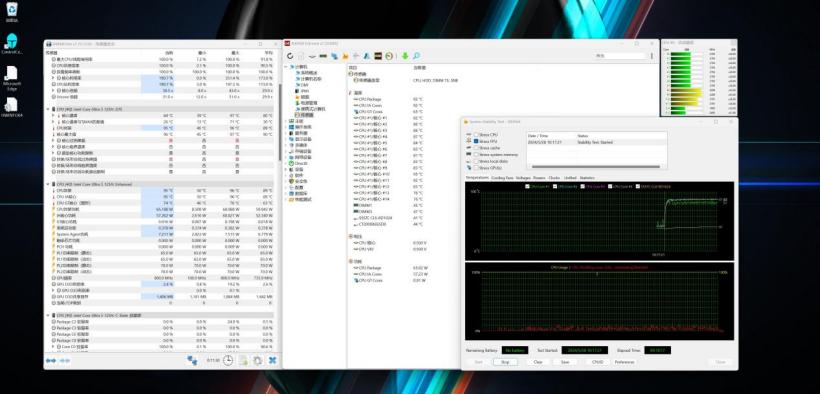Image resolution: width=820 pixels, height=394 pixels.
Task: Click the Refresh icon in AIDA64 toolbar
Action: [x=291, y=56]
